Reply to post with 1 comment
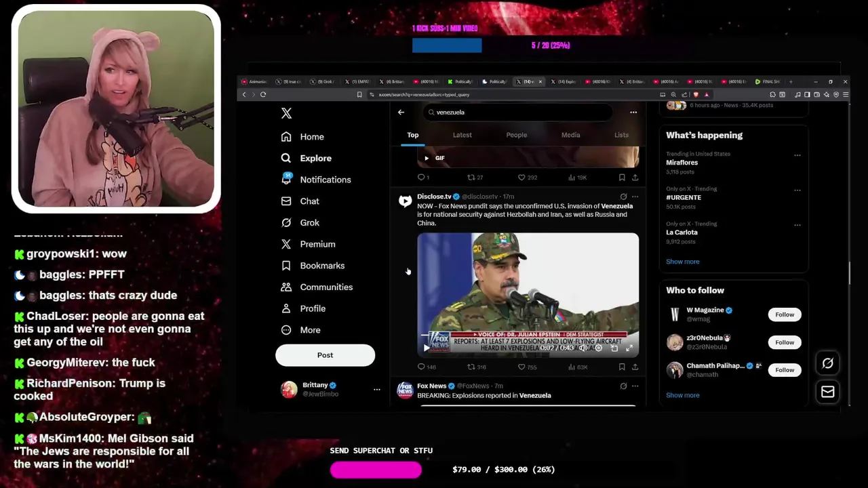 pyautogui.click(x=421, y=178)
